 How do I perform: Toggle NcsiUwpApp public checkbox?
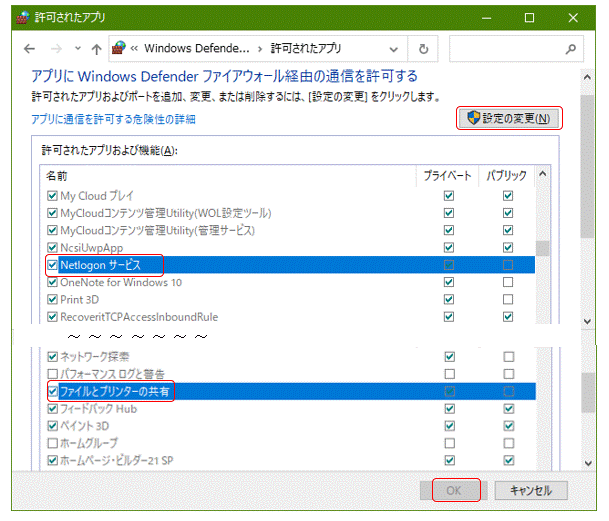(508, 247)
